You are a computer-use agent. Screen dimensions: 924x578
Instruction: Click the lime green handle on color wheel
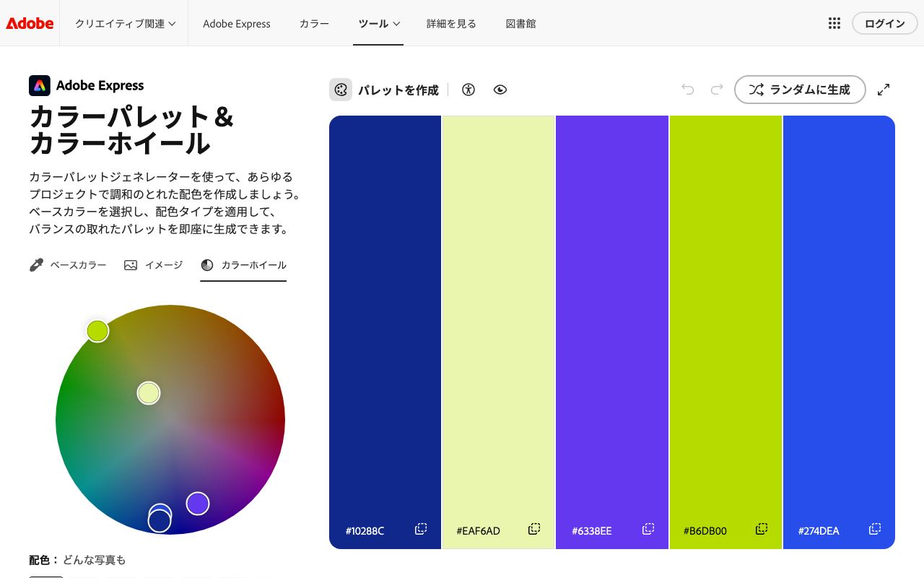click(x=97, y=331)
